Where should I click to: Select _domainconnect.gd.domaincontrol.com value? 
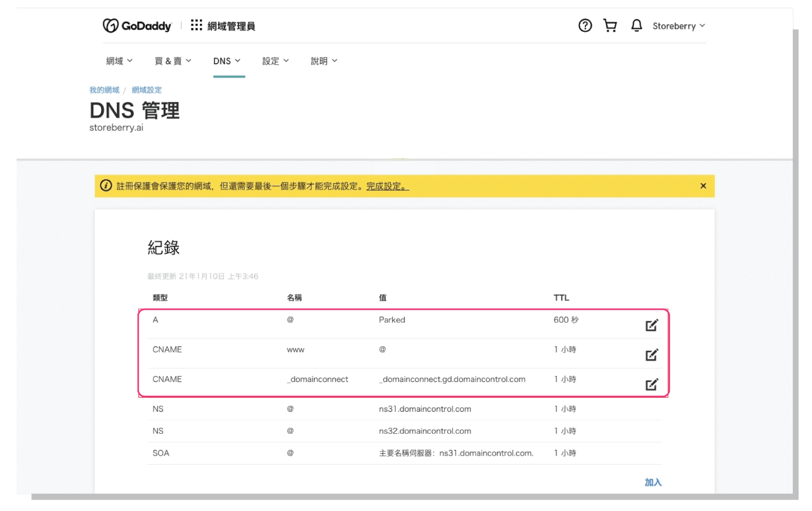pyautogui.click(x=452, y=379)
